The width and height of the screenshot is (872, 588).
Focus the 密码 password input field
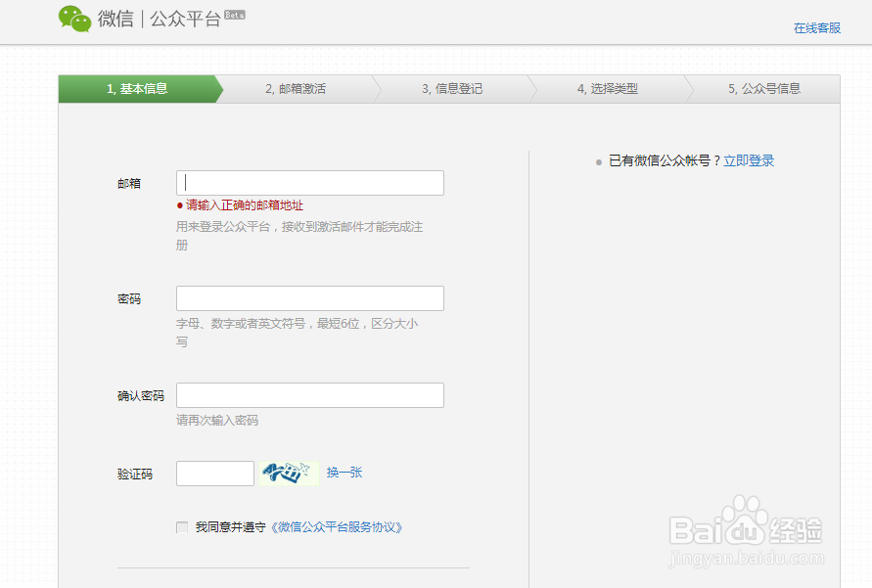pyautogui.click(x=310, y=298)
